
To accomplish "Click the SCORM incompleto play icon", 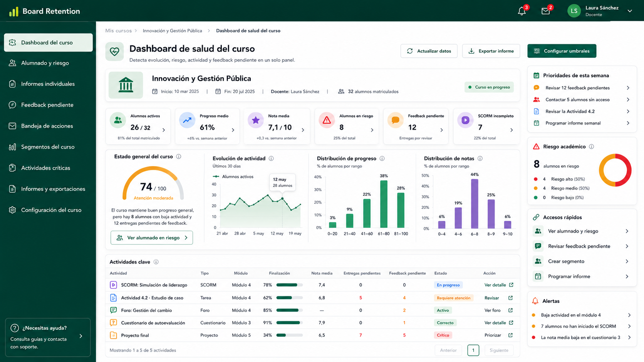I will click(465, 120).
